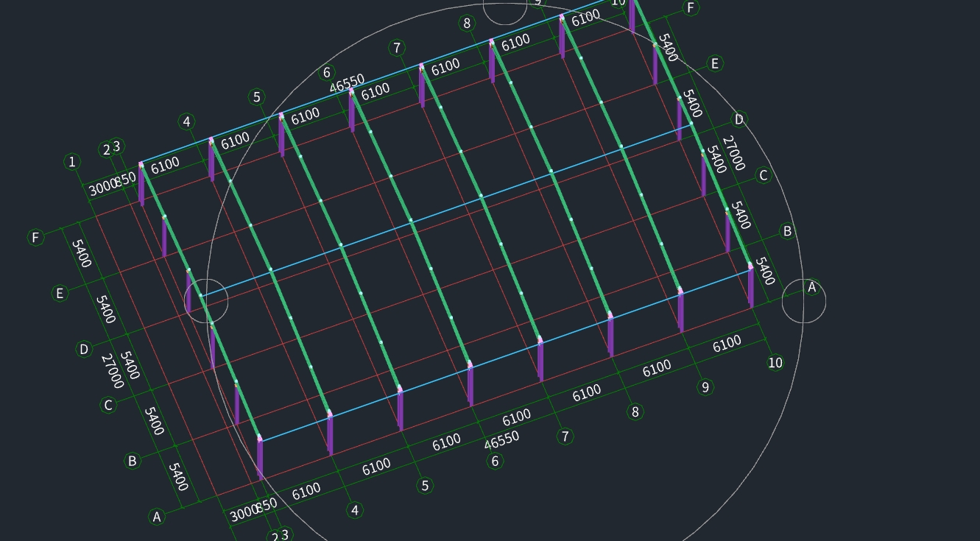Select grid bubble 4 in upper axis row

pos(187,122)
